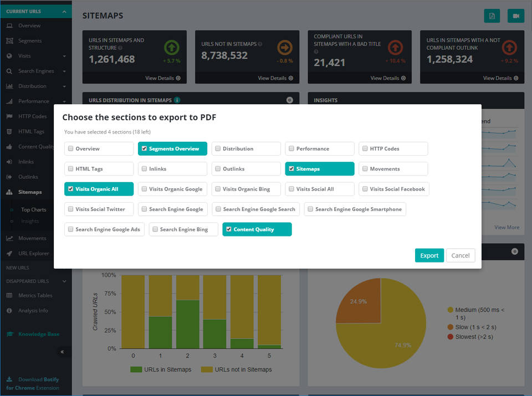Collapse the sidebar with the left arrow control
Viewport: 532px width, 396px height.
pos(63,352)
